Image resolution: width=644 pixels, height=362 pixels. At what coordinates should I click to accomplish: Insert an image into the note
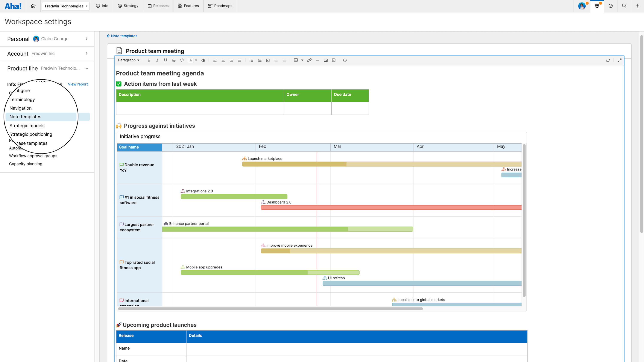click(325, 60)
